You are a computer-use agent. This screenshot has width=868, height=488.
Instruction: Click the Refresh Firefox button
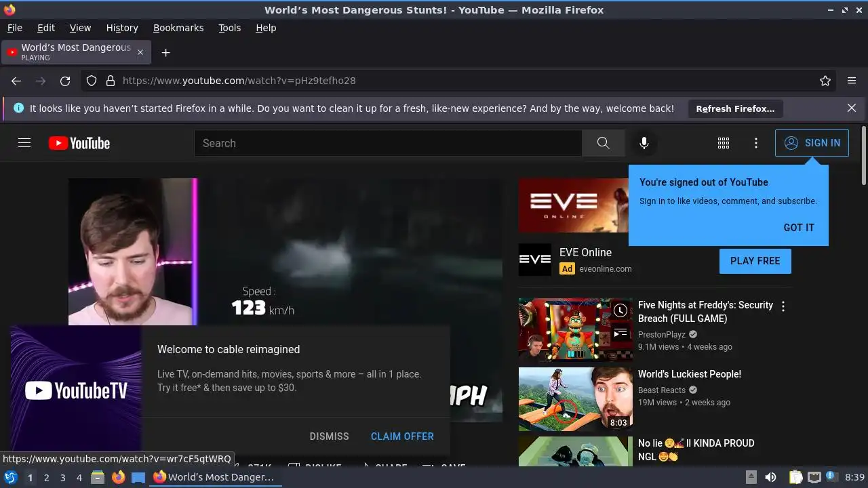point(735,108)
